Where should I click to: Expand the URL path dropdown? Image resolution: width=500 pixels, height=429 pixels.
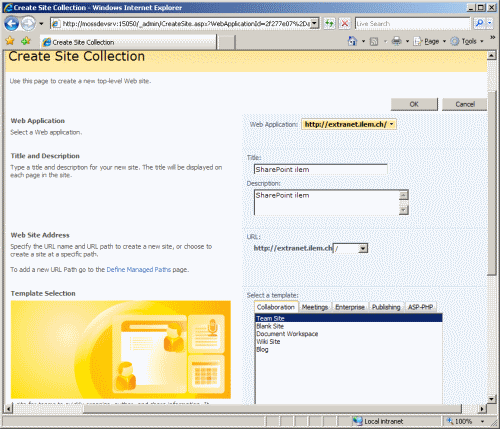363,248
